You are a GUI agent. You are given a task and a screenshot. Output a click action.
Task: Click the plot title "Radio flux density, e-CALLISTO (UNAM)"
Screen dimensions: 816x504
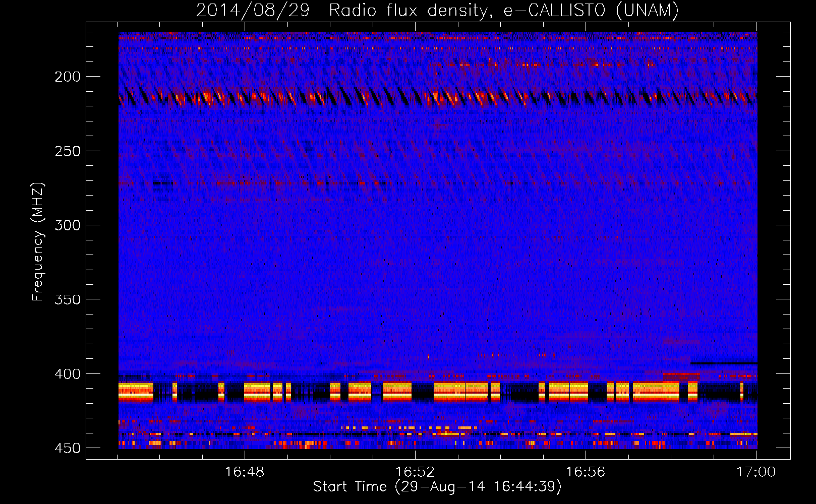pyautogui.click(x=504, y=10)
